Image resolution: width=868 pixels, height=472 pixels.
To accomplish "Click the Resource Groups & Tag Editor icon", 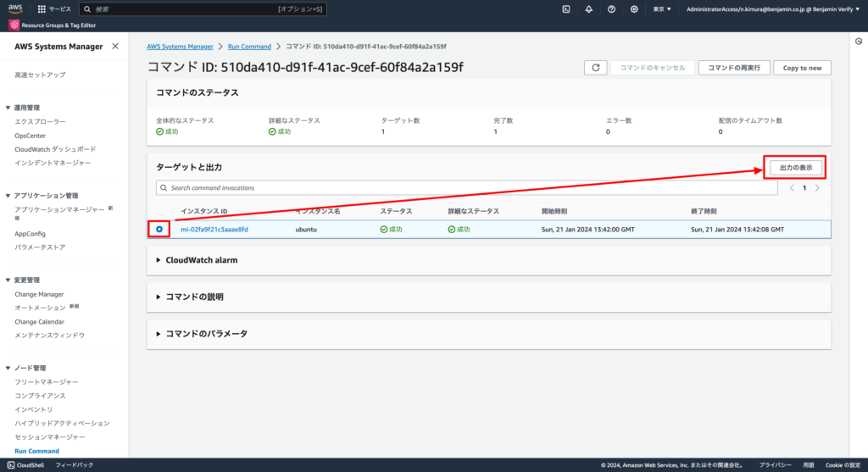I will pyautogui.click(x=14, y=25).
